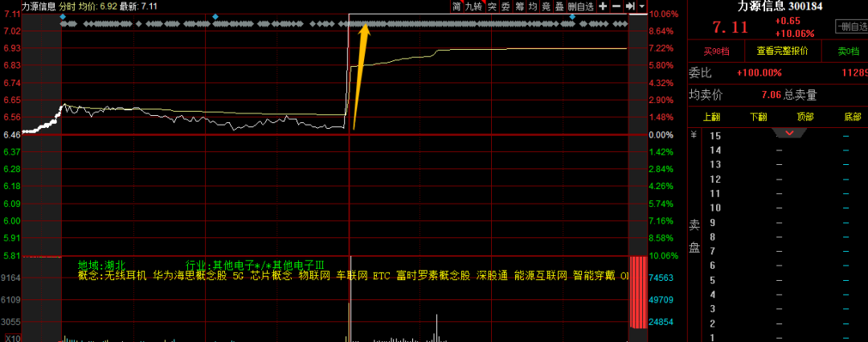The image size is (868, 342).
Task: Select the 卖0档 tab
Action: point(847,52)
